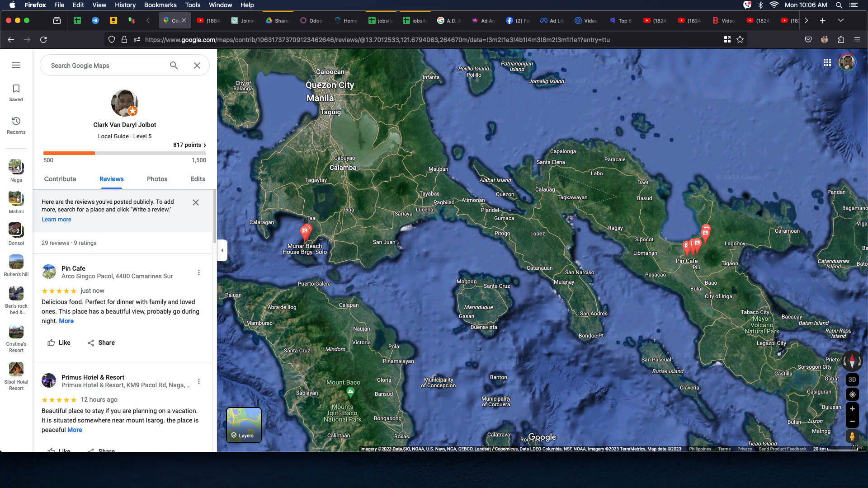Open Pin Cafe review title
The width and height of the screenshot is (868, 488).
click(x=73, y=268)
